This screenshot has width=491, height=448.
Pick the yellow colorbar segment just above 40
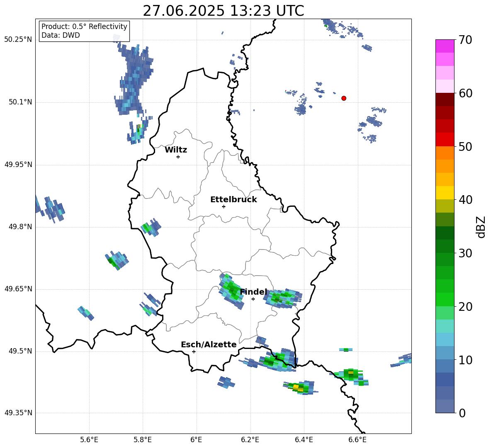pyautogui.click(x=445, y=193)
